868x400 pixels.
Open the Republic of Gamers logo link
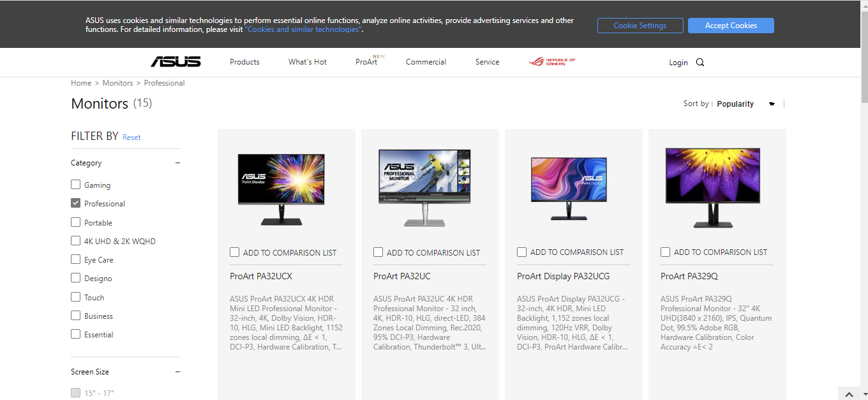point(552,62)
